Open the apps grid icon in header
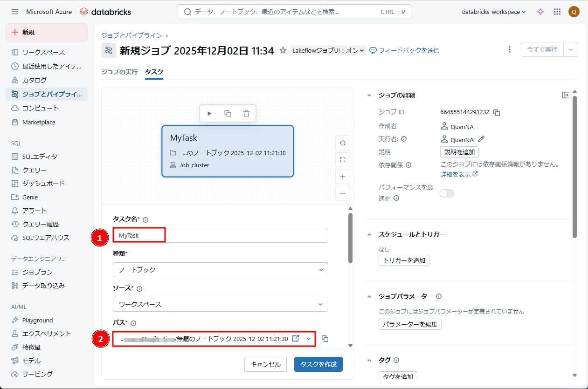 pos(557,12)
